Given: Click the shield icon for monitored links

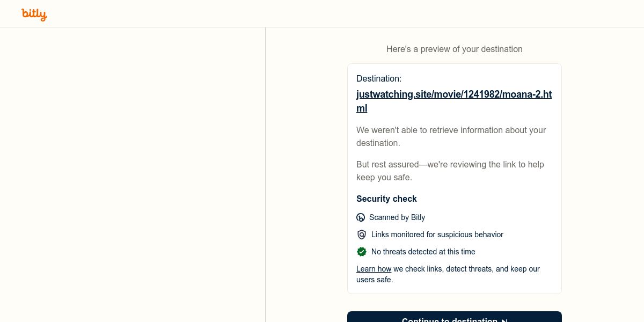Looking at the screenshot, I should (x=362, y=235).
